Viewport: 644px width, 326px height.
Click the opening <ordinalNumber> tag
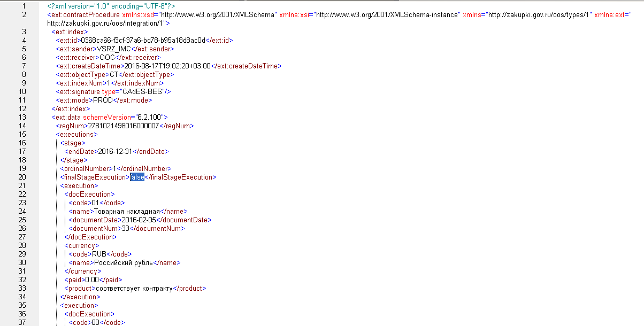click(x=86, y=168)
